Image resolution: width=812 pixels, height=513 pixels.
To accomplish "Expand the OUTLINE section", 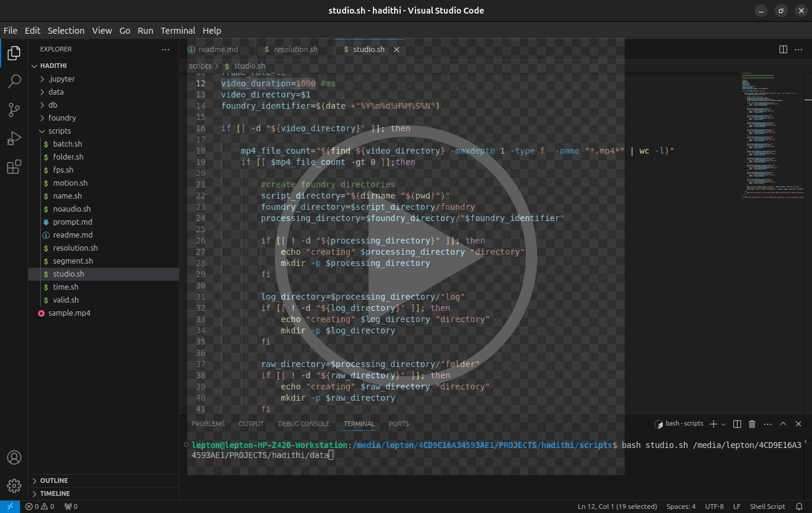I will point(54,480).
